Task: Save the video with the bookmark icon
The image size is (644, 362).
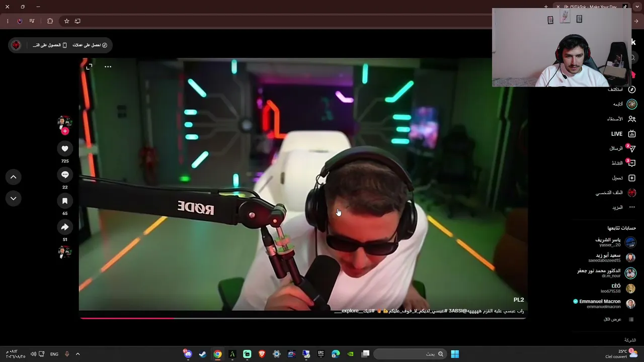Action: (65, 201)
